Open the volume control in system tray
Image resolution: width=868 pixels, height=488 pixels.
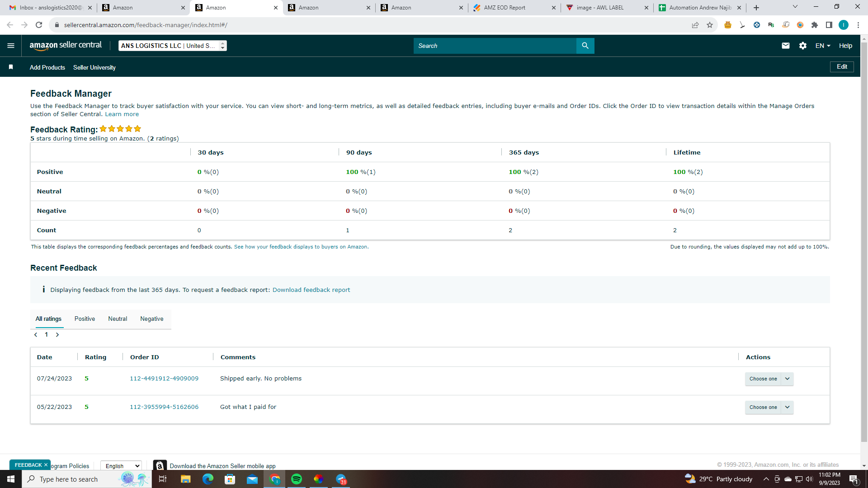[809, 479]
